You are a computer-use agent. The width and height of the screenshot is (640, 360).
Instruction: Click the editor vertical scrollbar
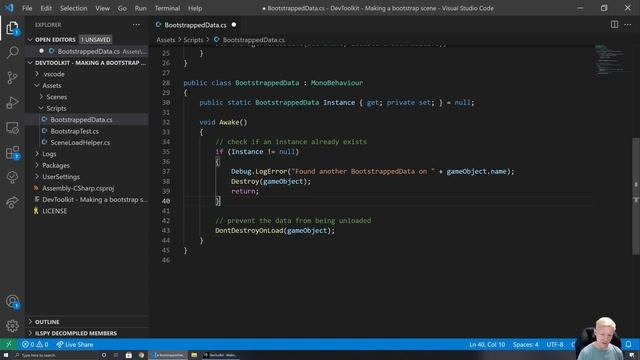[x=636, y=196]
